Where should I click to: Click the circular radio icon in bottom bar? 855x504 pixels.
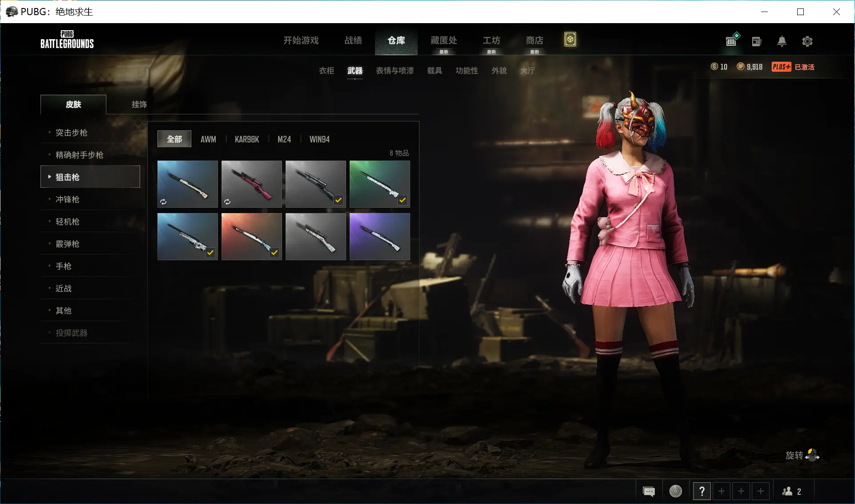[x=675, y=491]
